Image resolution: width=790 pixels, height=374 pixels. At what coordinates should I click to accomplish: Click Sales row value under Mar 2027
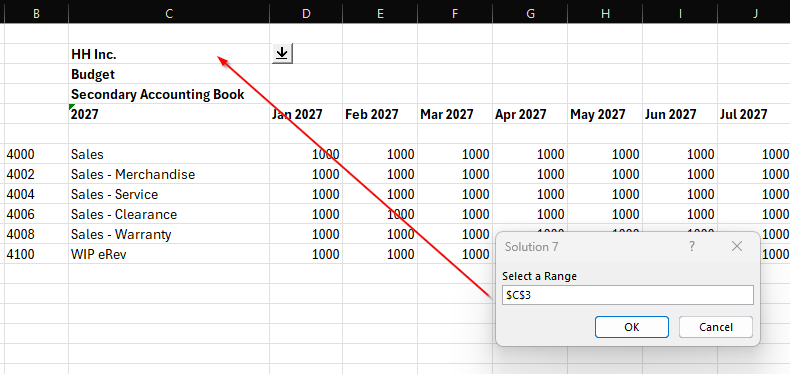tap(455, 154)
